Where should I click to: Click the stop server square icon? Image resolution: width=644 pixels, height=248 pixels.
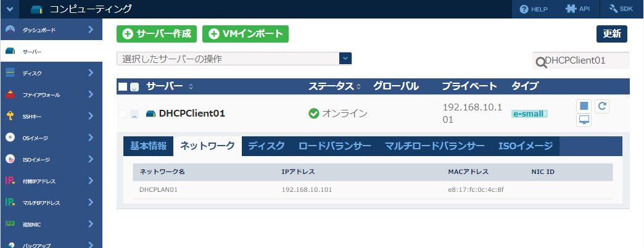click(584, 106)
